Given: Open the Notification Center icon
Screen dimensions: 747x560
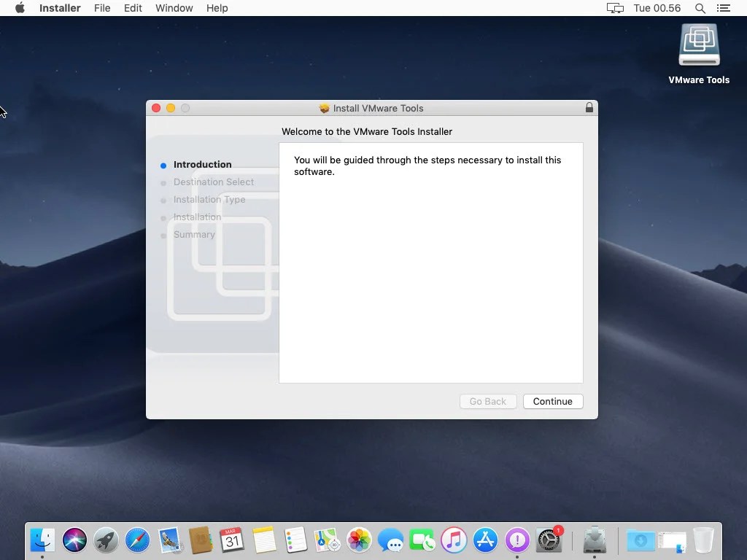Looking at the screenshot, I should [724, 8].
